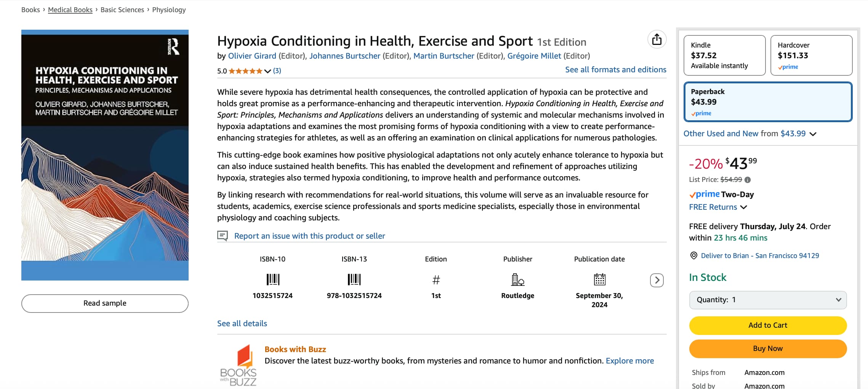Select the Hardcover format option
868x389 pixels.
pyautogui.click(x=811, y=56)
